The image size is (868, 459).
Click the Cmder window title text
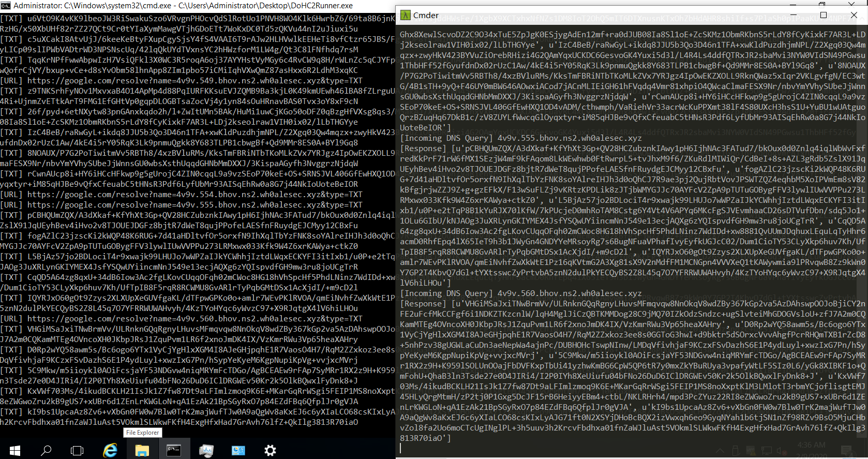pyautogui.click(x=426, y=15)
